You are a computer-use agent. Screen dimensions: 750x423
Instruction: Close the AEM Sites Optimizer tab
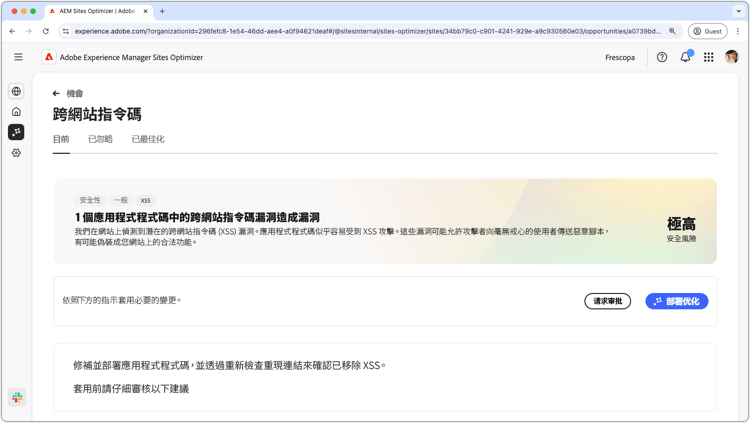coord(145,11)
